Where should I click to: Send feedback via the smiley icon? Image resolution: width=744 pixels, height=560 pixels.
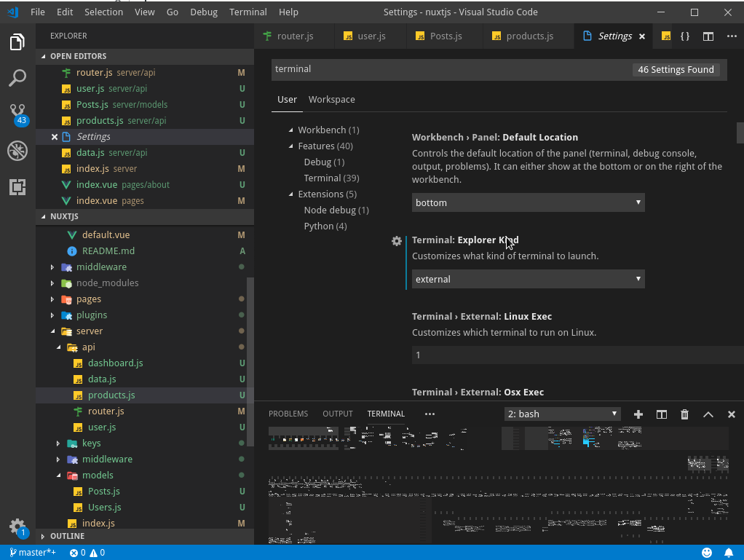(x=707, y=553)
